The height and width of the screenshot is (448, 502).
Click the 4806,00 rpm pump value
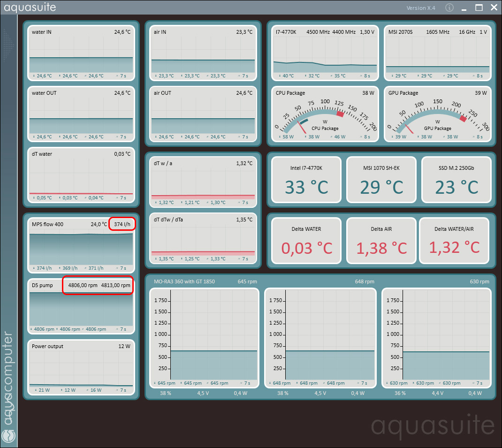(83, 285)
